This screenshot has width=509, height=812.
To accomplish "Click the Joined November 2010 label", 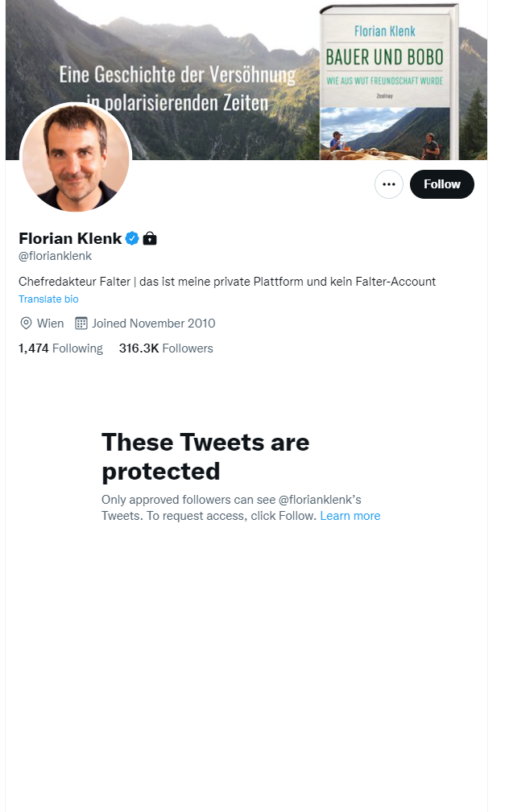I will pos(152,323).
